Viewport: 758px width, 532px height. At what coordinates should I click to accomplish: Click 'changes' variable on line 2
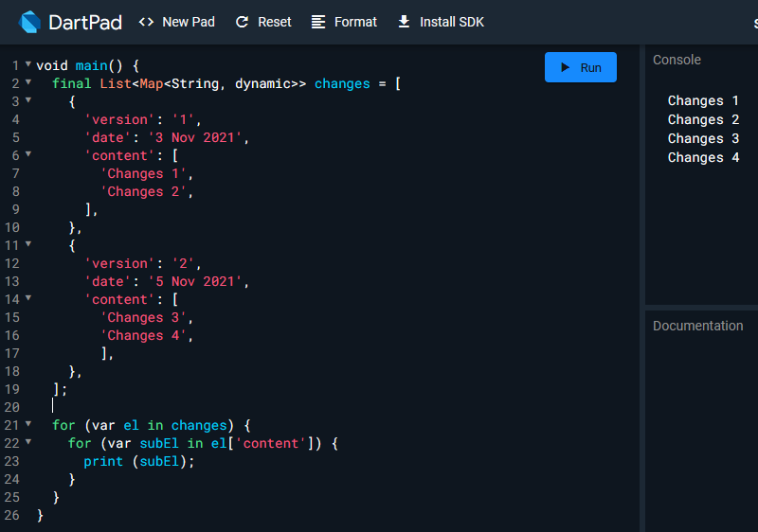pyautogui.click(x=342, y=83)
